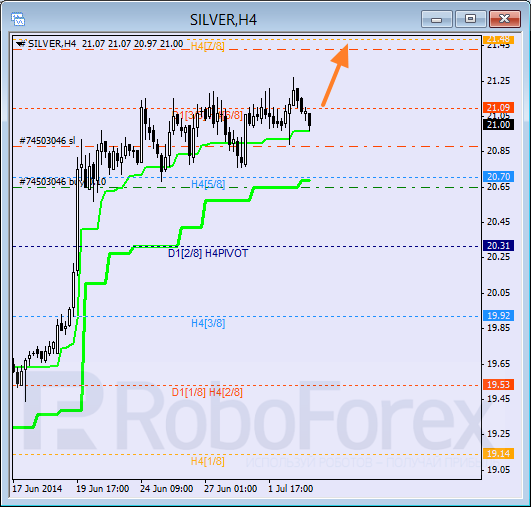The width and height of the screenshot is (531, 507).
Task: Click the 20.85 price scale value
Action: (498, 151)
